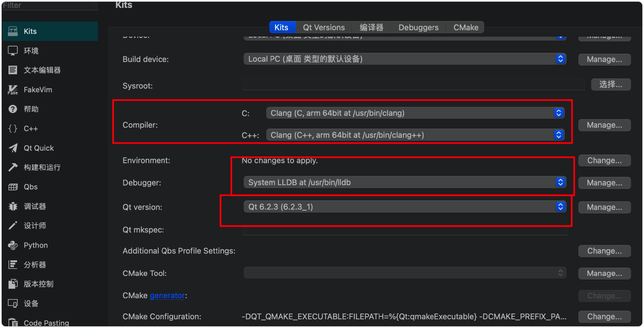Switch to the Qt Versions tab

click(x=324, y=27)
